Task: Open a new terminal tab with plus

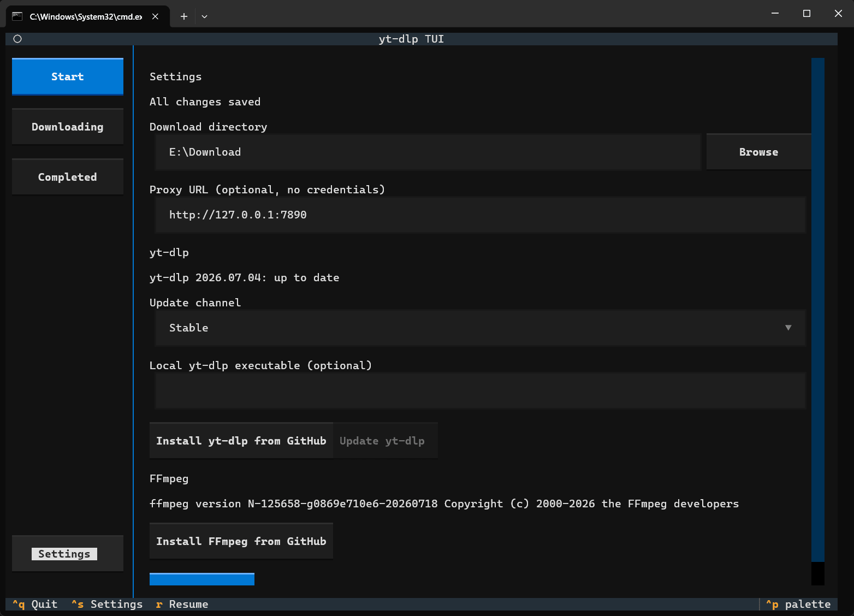Action: pos(184,16)
